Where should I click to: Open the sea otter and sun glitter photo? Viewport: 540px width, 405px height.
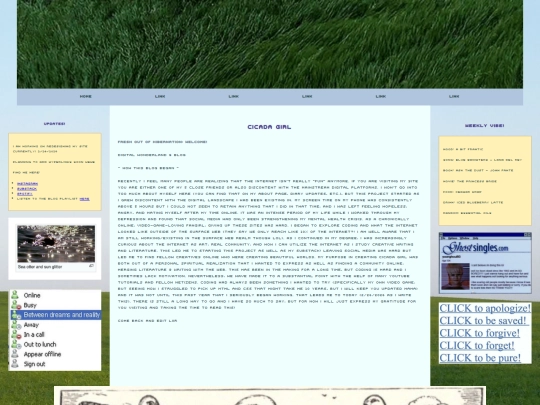point(56,244)
